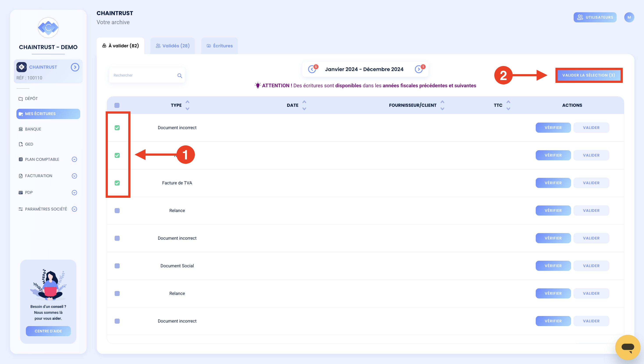Image resolution: width=644 pixels, height=364 pixels.
Task: Check the second Relance row checkbox
Action: [117, 293]
